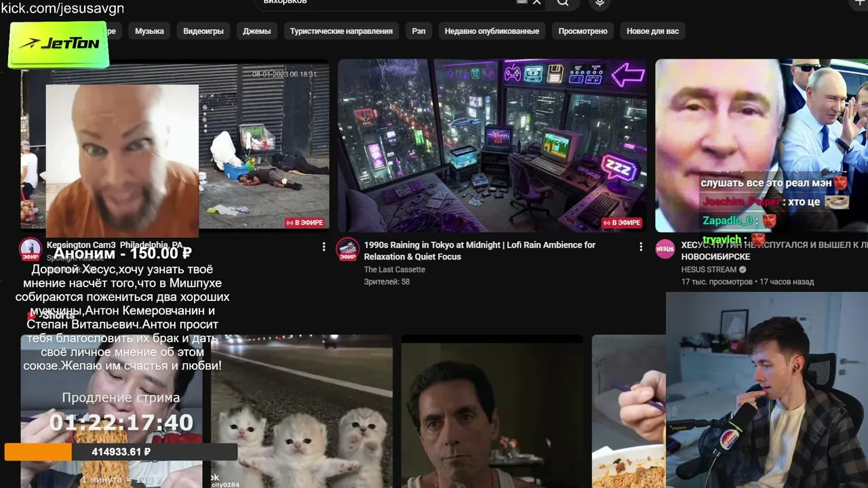Select the Недавно опубликованные chip
868x488 pixels.
pyautogui.click(x=492, y=31)
